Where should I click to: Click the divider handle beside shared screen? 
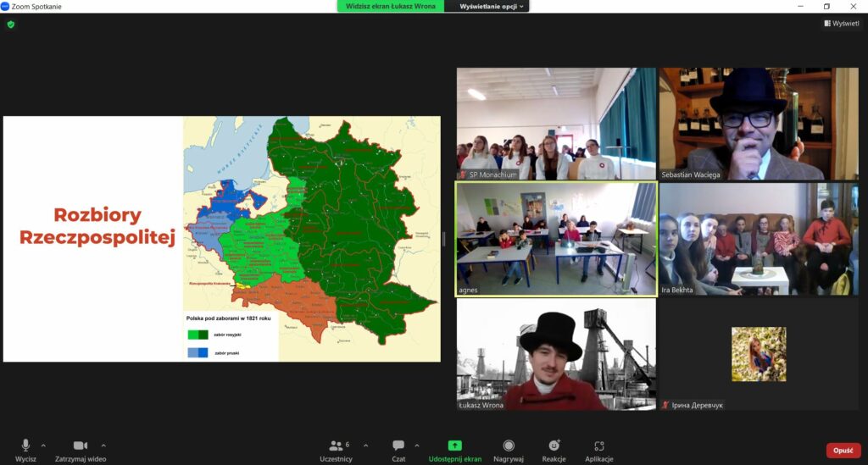point(445,240)
